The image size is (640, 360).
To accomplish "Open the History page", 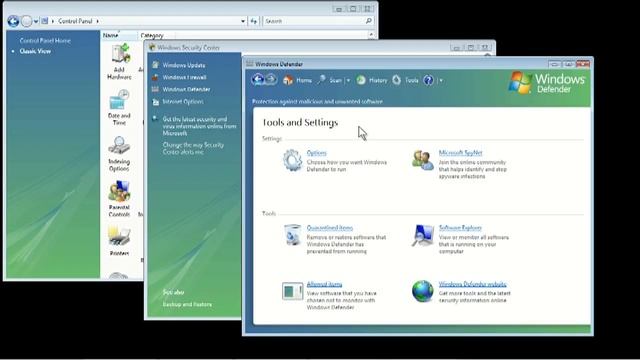I will (x=371, y=80).
